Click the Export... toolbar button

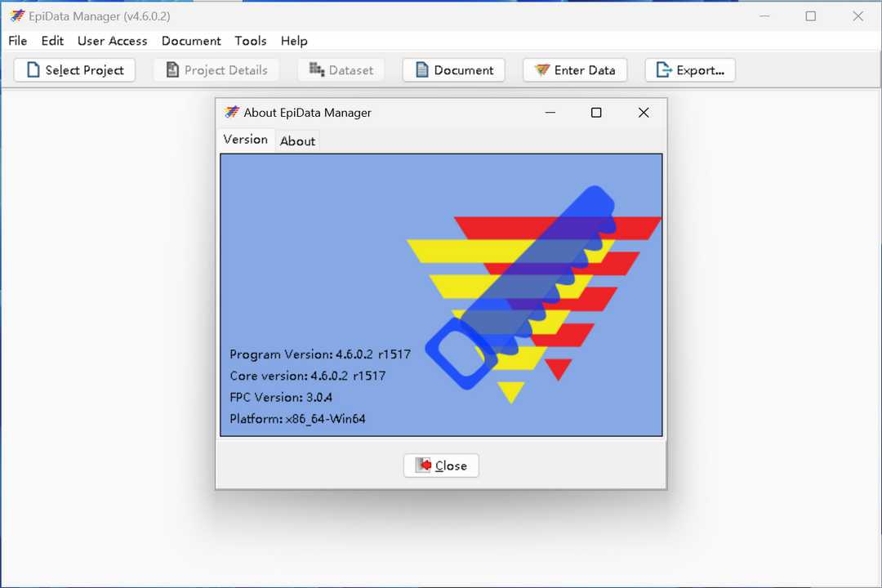coord(690,70)
